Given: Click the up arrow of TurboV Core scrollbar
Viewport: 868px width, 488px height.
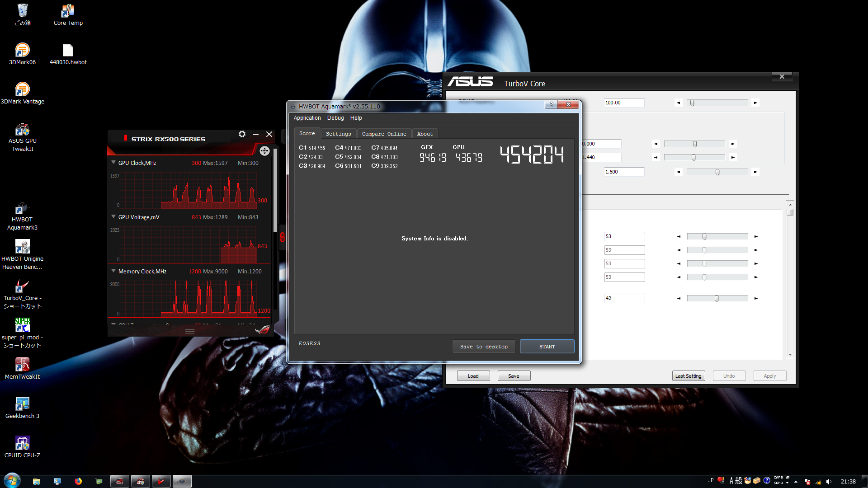Looking at the screenshot, I should [x=790, y=204].
